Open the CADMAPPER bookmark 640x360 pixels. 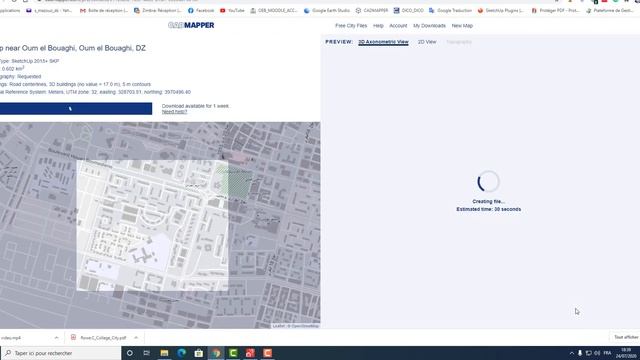click(372, 11)
